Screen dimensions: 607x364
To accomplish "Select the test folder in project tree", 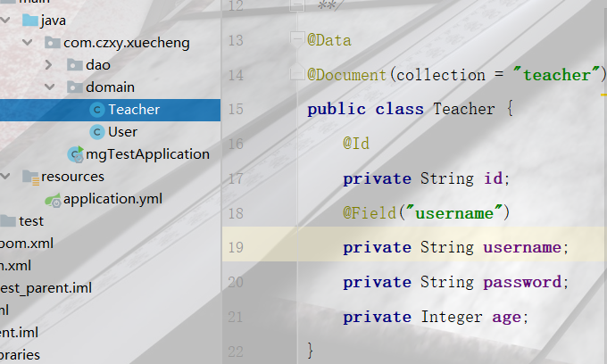I will coord(31,221).
